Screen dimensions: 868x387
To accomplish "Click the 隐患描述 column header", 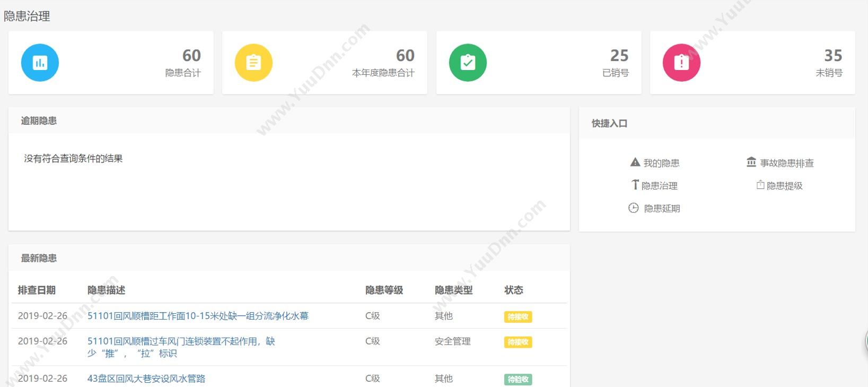I will (x=106, y=290).
